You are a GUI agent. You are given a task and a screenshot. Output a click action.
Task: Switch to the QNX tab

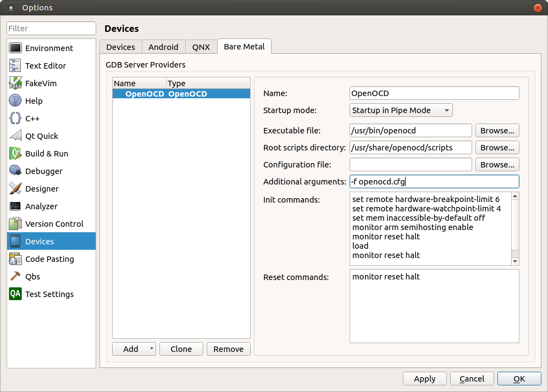pyautogui.click(x=201, y=47)
